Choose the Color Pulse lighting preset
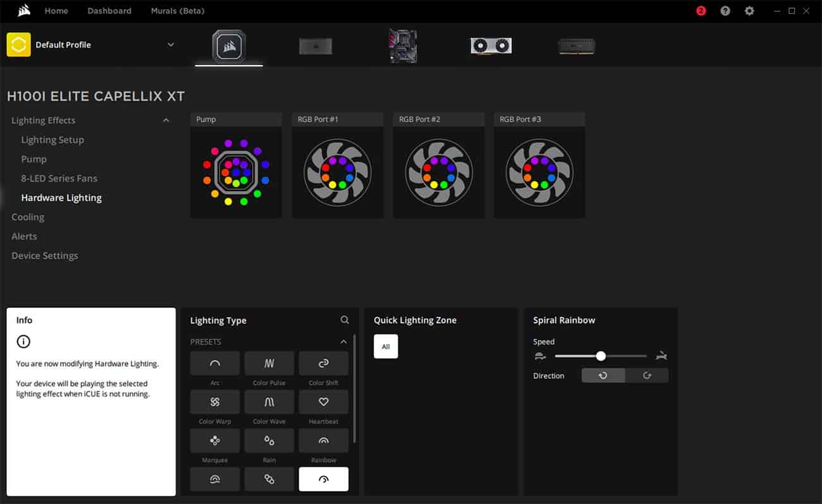Screen dimensions: 822x504 click(x=269, y=364)
